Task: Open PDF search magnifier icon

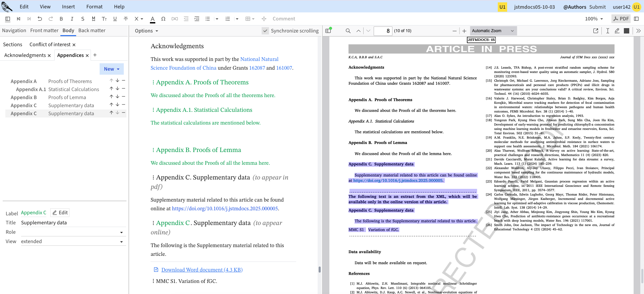Action: tap(348, 31)
